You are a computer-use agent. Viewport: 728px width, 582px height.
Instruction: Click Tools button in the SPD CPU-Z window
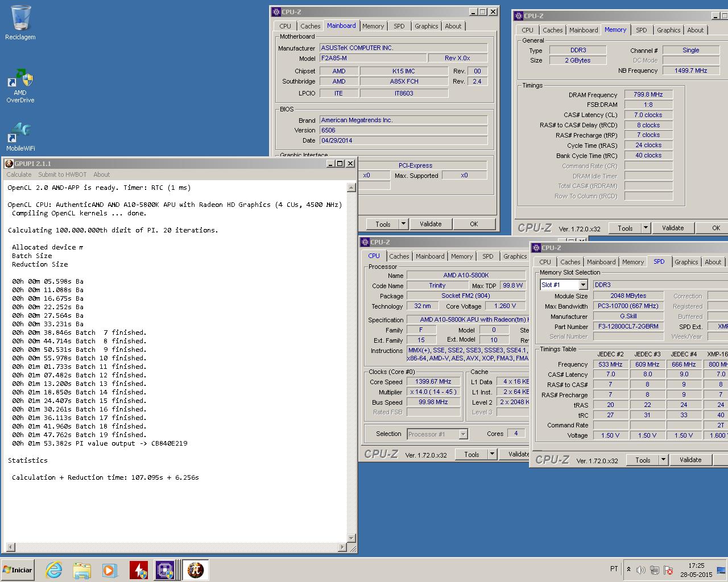point(643,460)
